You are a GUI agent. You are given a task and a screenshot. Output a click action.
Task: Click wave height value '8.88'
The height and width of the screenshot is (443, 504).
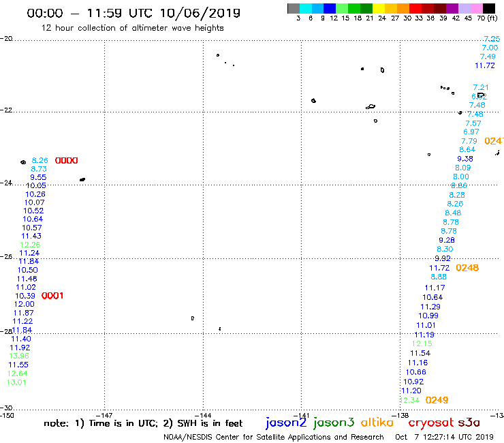(x=439, y=277)
